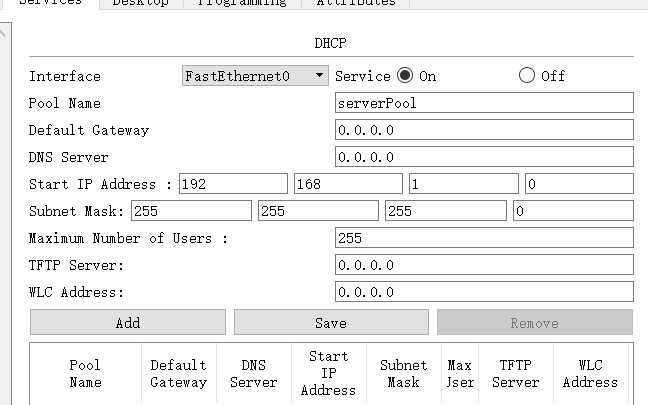Click the Subnet Mask column header
The image size is (648, 405).
pos(404,374)
